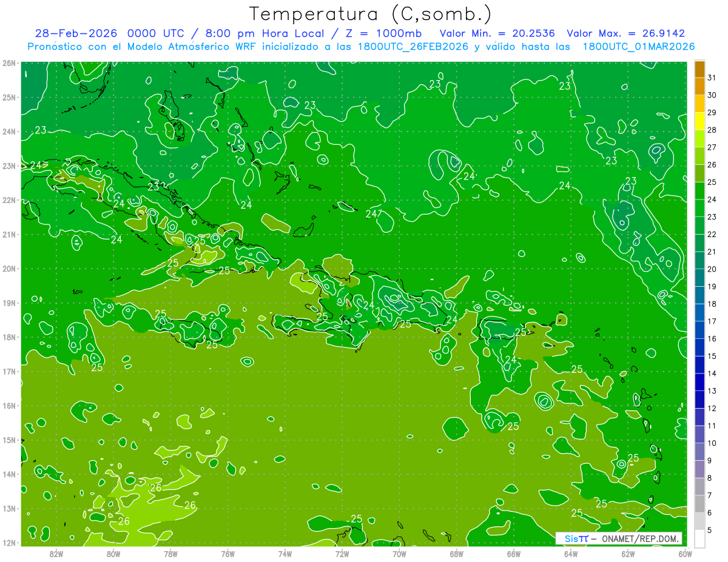Click the 'ONAMET/REP.DOM.' credit label

point(639,538)
